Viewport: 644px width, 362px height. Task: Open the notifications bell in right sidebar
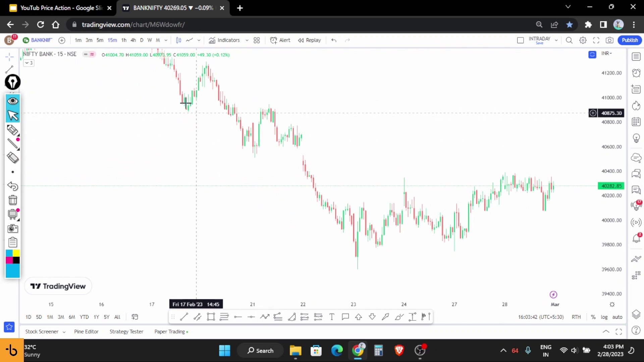click(x=636, y=238)
